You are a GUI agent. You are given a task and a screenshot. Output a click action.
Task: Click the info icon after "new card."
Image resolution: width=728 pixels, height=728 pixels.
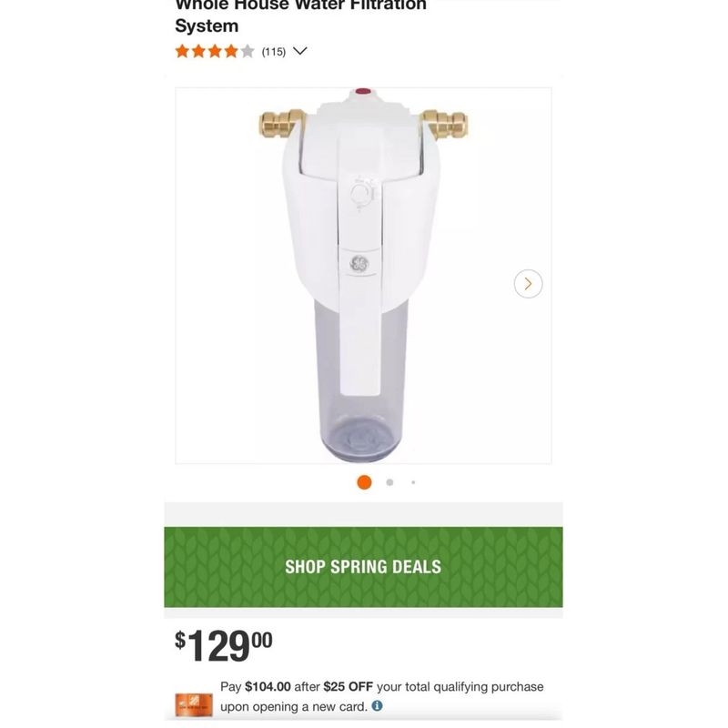coord(377,705)
